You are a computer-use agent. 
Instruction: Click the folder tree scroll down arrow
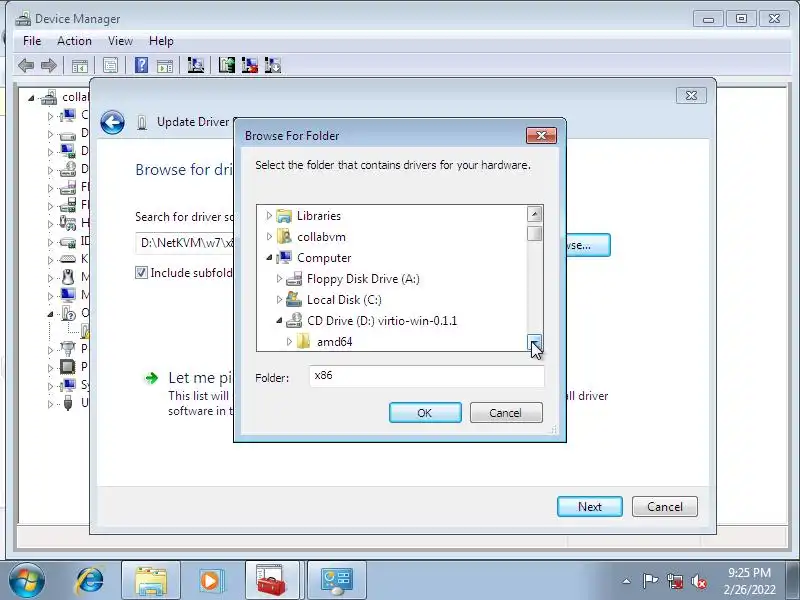tap(535, 342)
